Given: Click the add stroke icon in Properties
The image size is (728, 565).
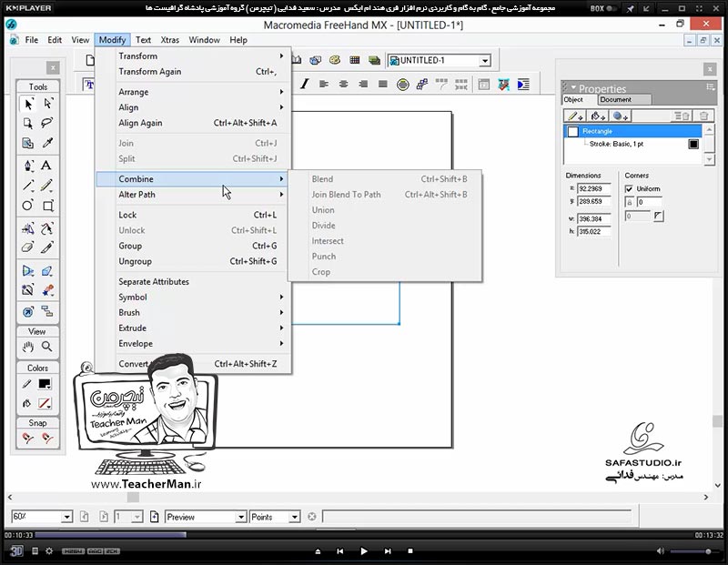Looking at the screenshot, I should (576, 116).
